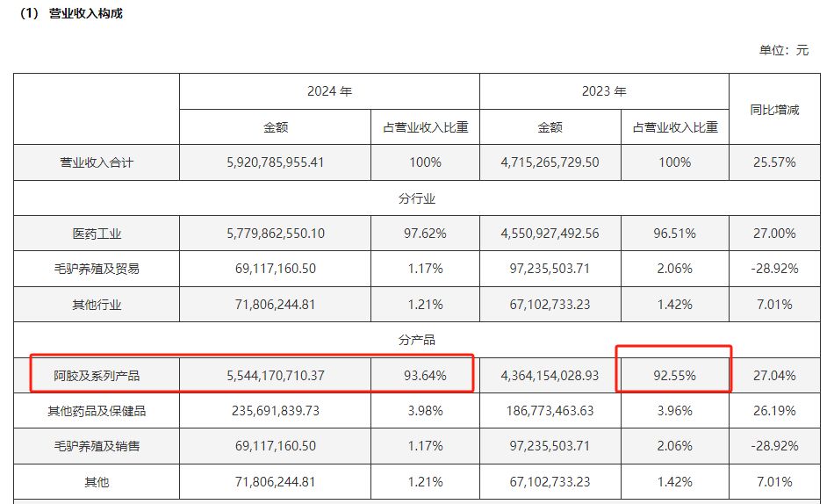The width and height of the screenshot is (834, 504).
Task: Select the 2023 年 column header
Action: pos(603,91)
